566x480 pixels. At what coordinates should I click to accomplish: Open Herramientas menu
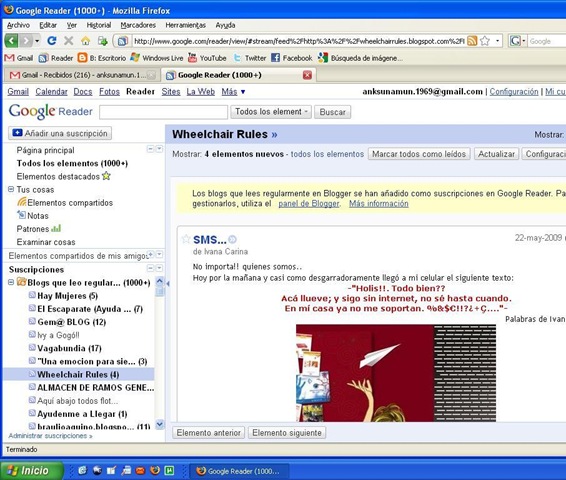(186, 25)
